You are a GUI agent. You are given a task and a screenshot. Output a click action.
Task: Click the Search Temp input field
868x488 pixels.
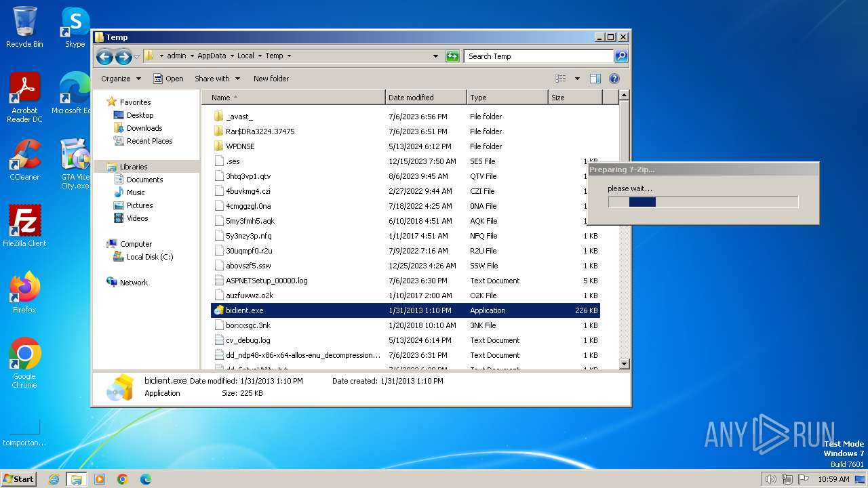pyautogui.click(x=539, y=56)
